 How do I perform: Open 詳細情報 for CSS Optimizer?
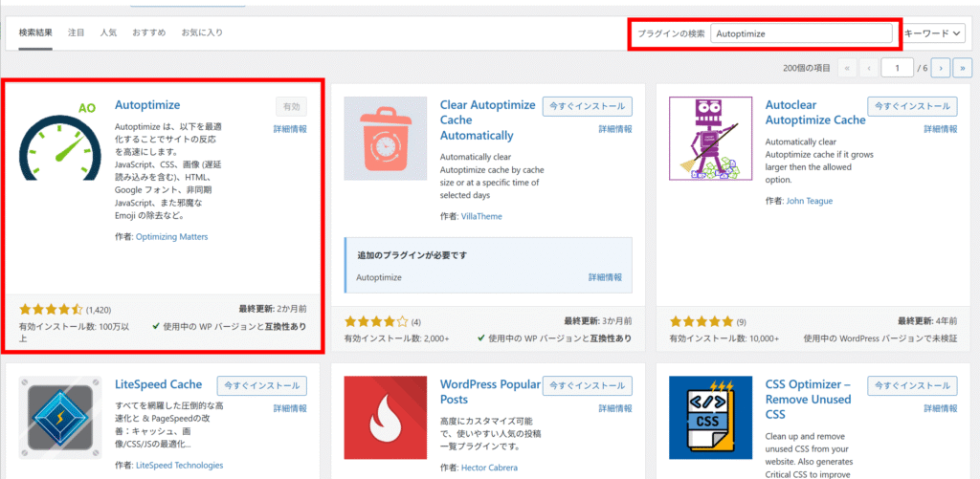(x=940, y=408)
